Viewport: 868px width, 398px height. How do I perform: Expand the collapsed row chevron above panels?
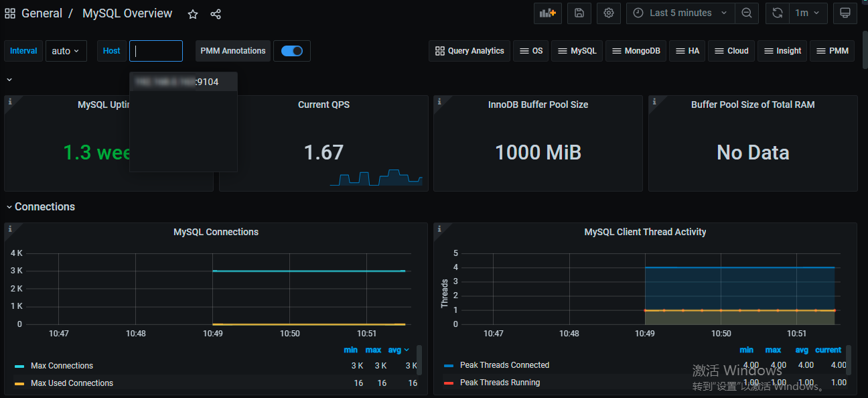[9, 80]
